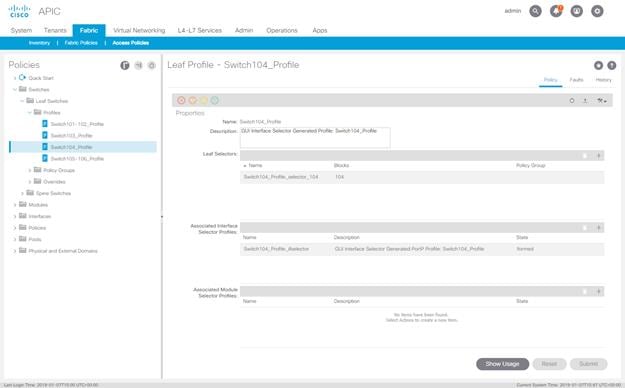The image size is (625, 388).
Task: Collapse the Switches folder
Action: 15,90
